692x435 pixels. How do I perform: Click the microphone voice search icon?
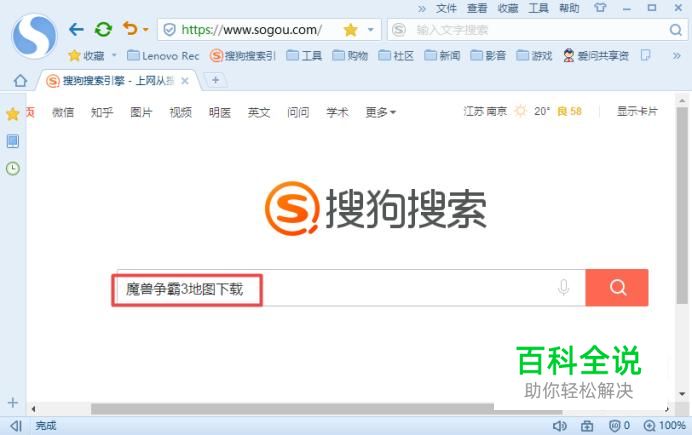click(564, 288)
